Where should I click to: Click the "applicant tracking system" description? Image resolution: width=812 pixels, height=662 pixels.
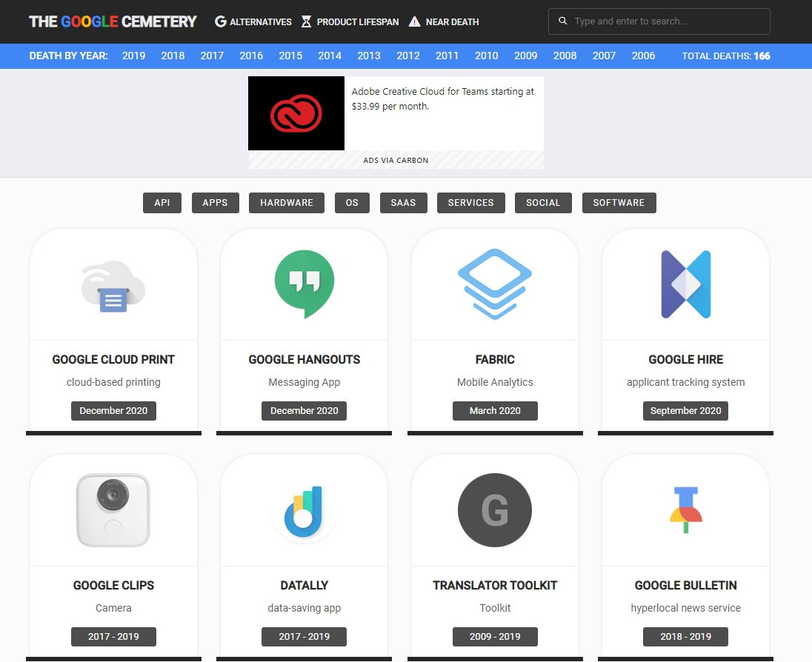[x=685, y=383]
